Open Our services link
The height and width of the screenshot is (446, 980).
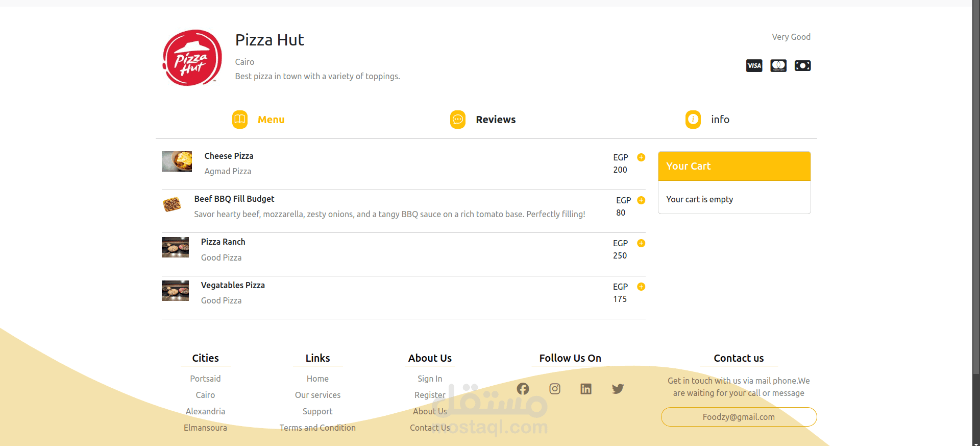coord(317,395)
